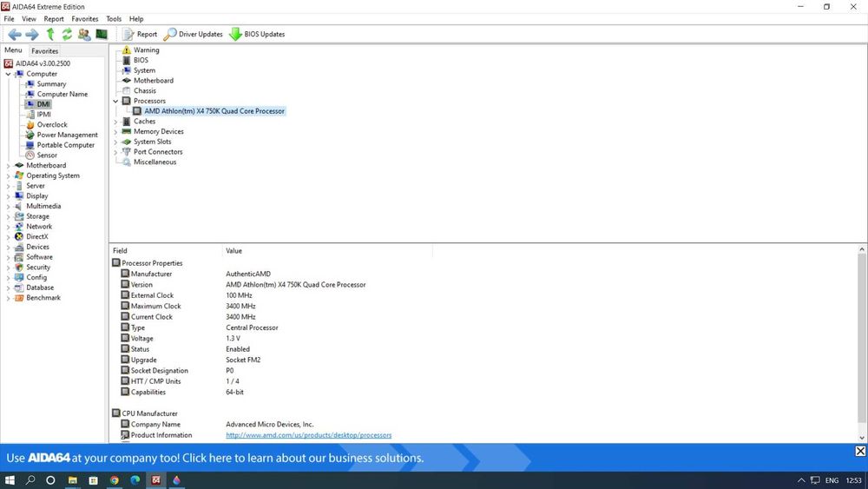The width and height of the screenshot is (868, 489).
Task: Collapse the Computer tree node
Action: [8, 74]
